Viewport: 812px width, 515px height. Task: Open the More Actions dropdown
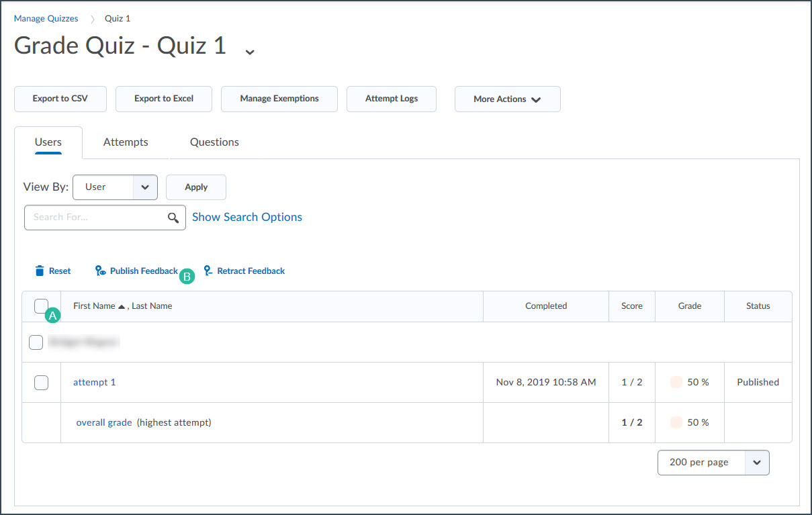tap(507, 99)
